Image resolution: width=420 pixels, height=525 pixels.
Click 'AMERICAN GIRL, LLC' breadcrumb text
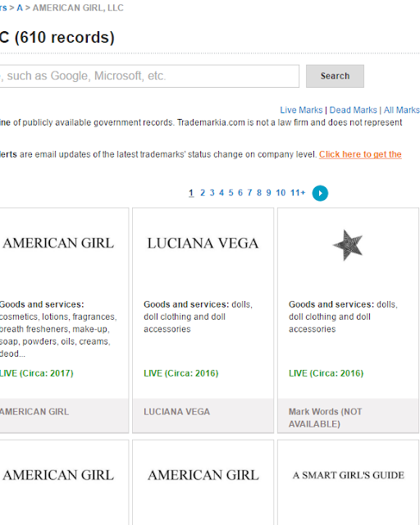(x=78, y=7)
